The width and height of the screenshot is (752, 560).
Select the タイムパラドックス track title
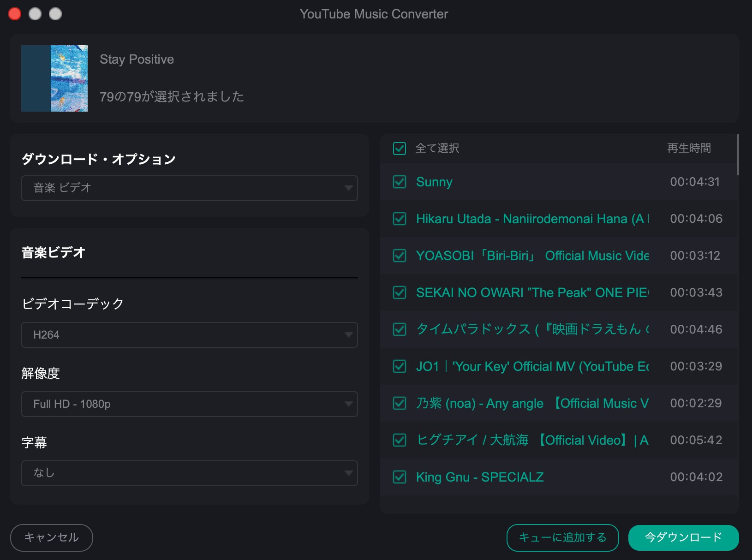pos(532,329)
